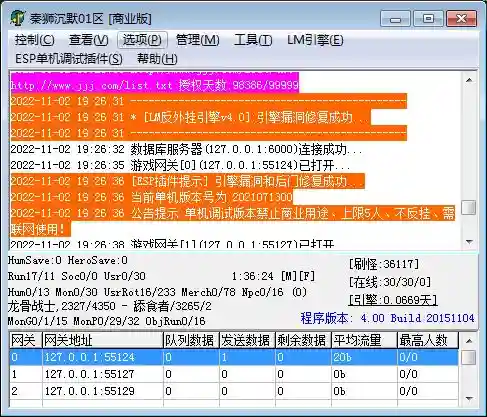This screenshot has width=487, height=417.
Task: Click the 网关 column header
Action: pyautogui.click(x=26, y=340)
